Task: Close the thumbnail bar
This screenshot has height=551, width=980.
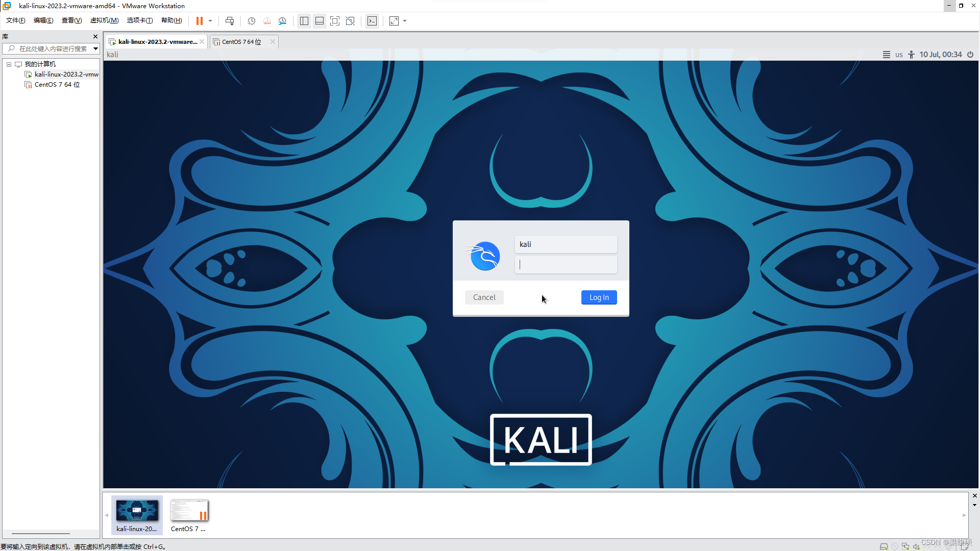Action: click(975, 496)
